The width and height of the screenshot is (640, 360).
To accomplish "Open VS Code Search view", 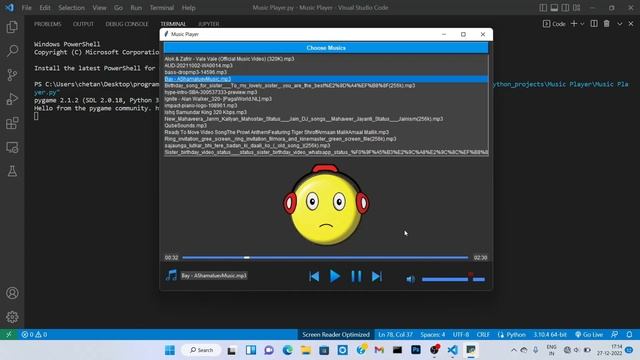I will pyautogui.click(x=12, y=51).
